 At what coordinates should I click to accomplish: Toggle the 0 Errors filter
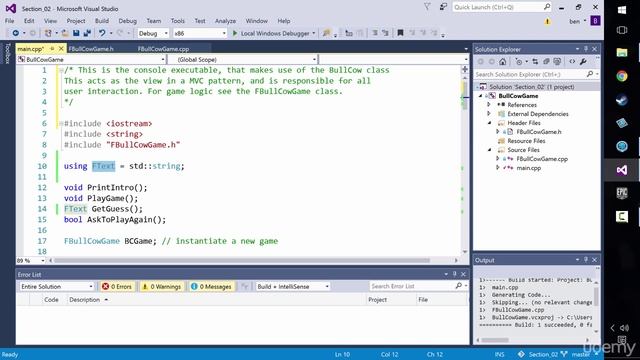tap(117, 287)
